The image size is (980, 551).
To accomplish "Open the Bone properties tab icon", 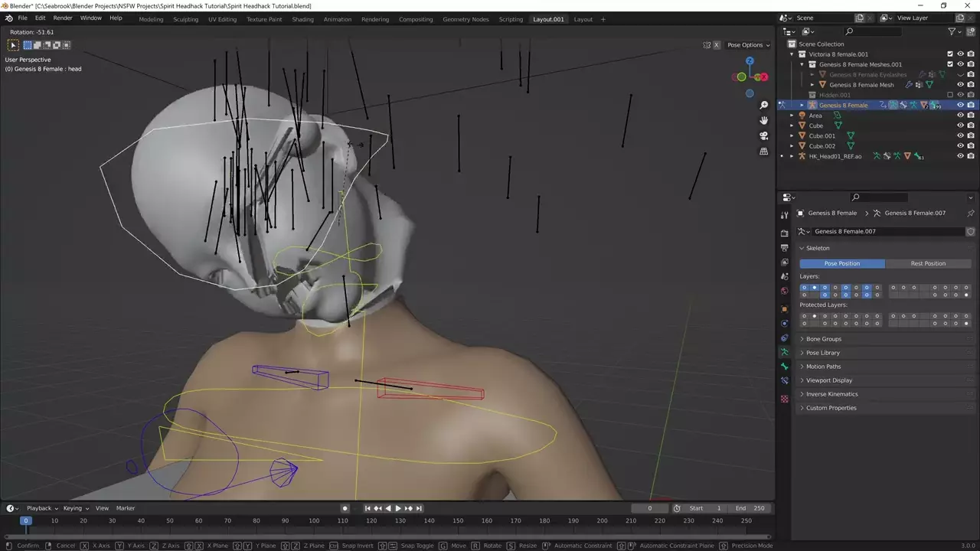I will 784,367.
